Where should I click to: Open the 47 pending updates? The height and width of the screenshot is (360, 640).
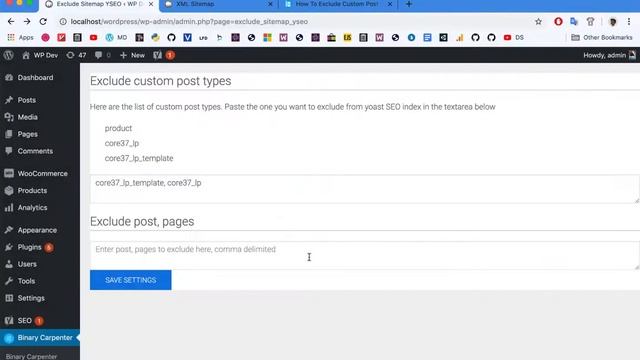click(76, 55)
